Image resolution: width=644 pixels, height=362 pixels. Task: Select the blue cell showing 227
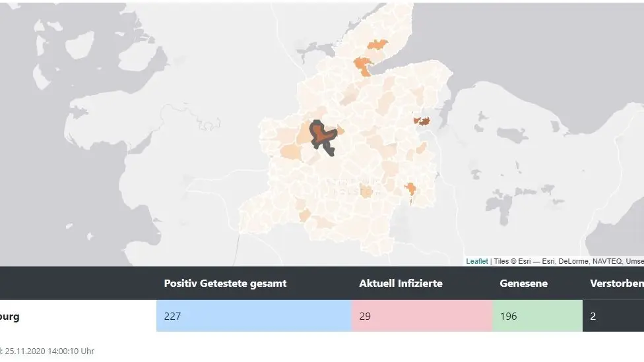pos(254,316)
